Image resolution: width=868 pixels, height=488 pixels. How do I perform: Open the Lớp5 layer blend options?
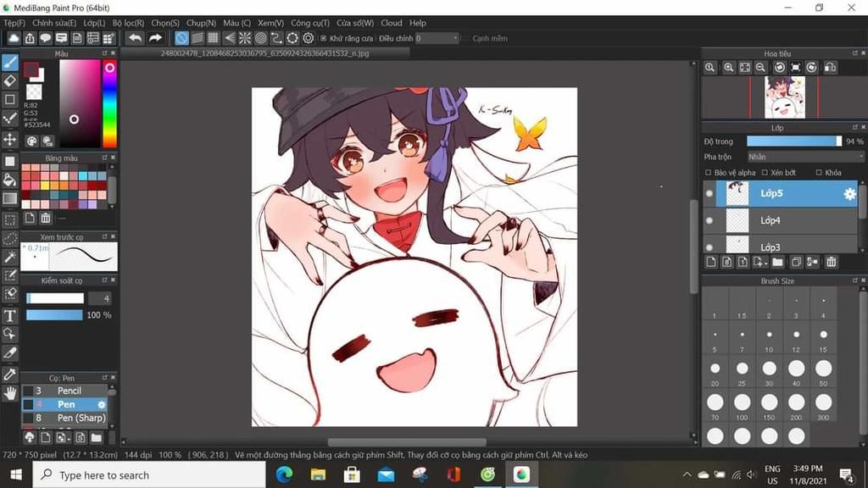849,194
